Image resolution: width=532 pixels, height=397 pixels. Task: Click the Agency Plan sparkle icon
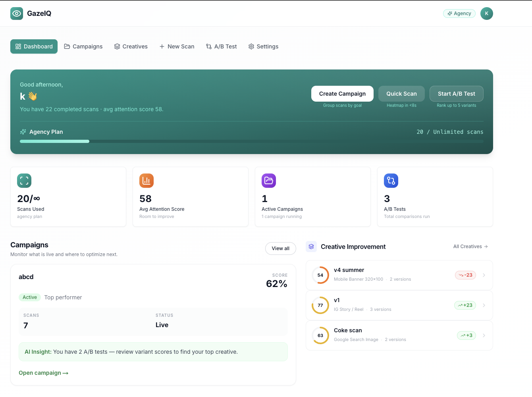pos(23,132)
